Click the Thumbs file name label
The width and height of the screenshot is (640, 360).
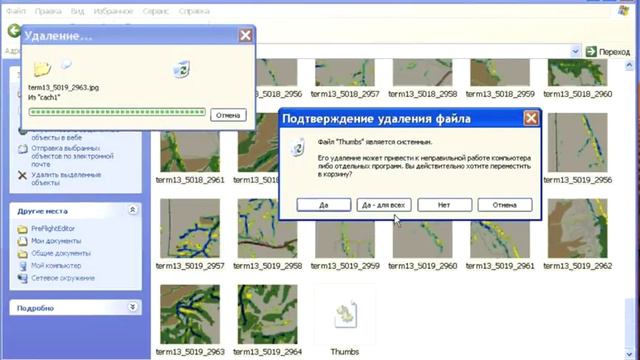pyautogui.click(x=345, y=351)
